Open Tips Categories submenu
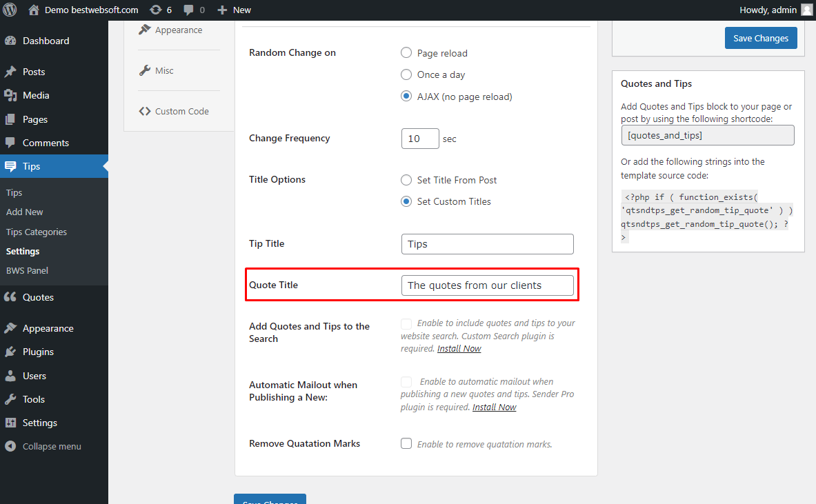Image resolution: width=816 pixels, height=504 pixels. [x=37, y=232]
